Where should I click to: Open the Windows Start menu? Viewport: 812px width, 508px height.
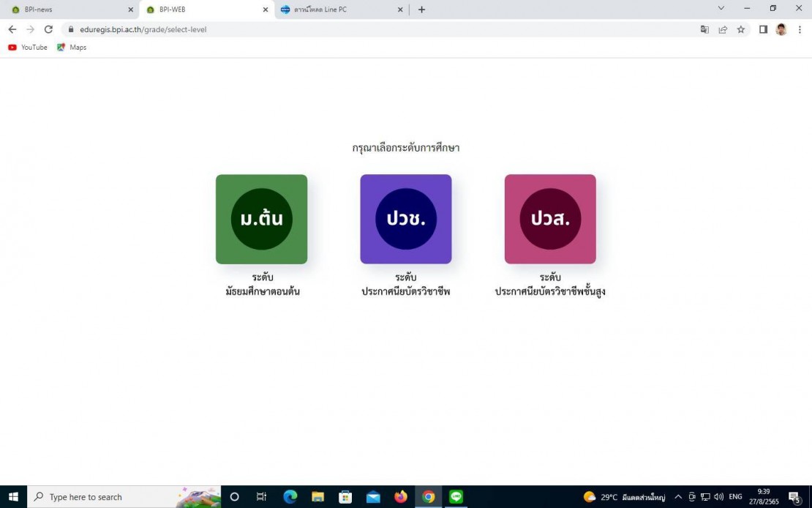click(x=13, y=496)
